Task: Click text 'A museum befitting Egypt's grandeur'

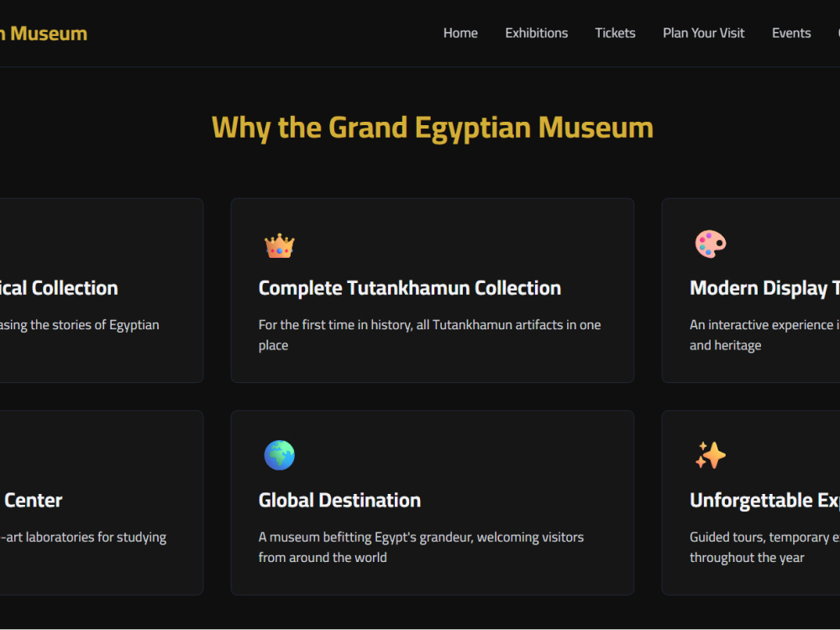Action: [365, 538]
